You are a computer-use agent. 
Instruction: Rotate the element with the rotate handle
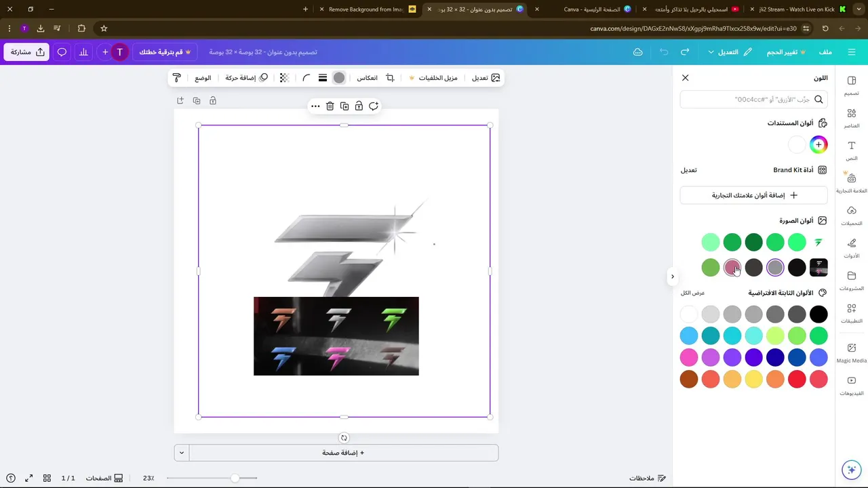point(344,438)
